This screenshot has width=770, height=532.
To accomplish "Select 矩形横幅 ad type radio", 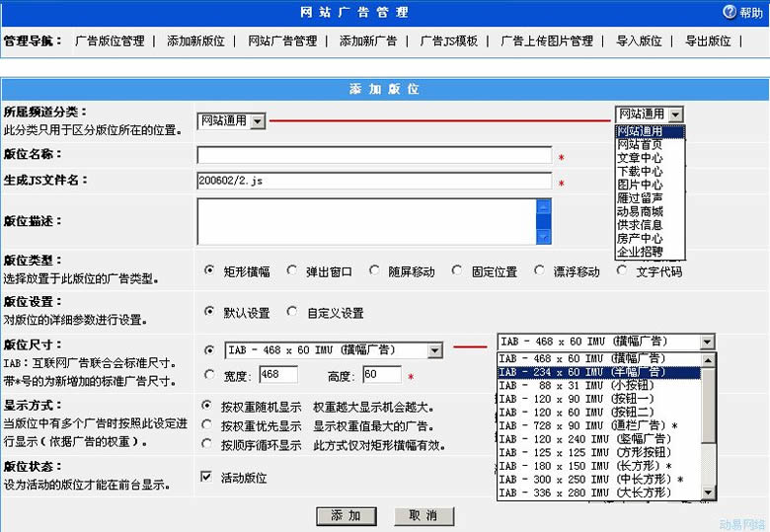I will (x=209, y=270).
